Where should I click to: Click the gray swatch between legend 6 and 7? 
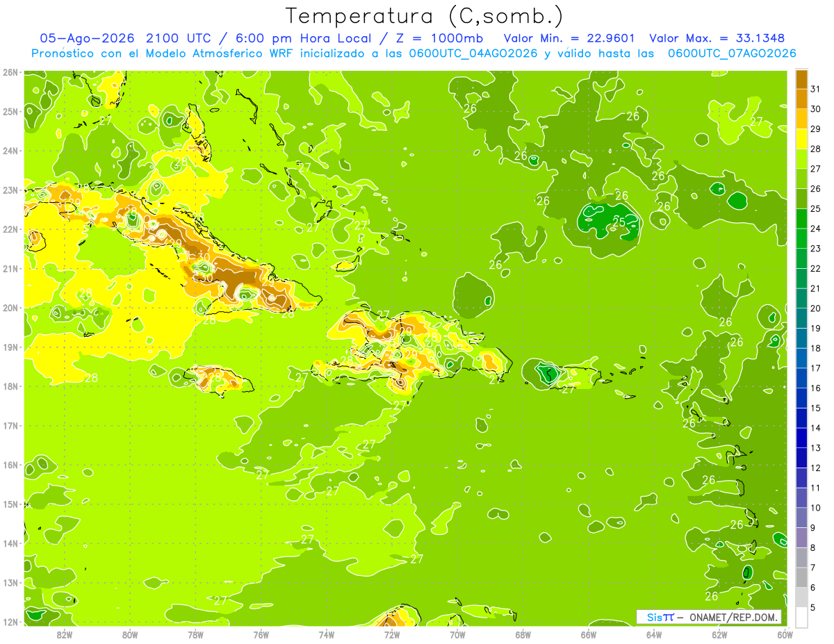(x=802, y=577)
